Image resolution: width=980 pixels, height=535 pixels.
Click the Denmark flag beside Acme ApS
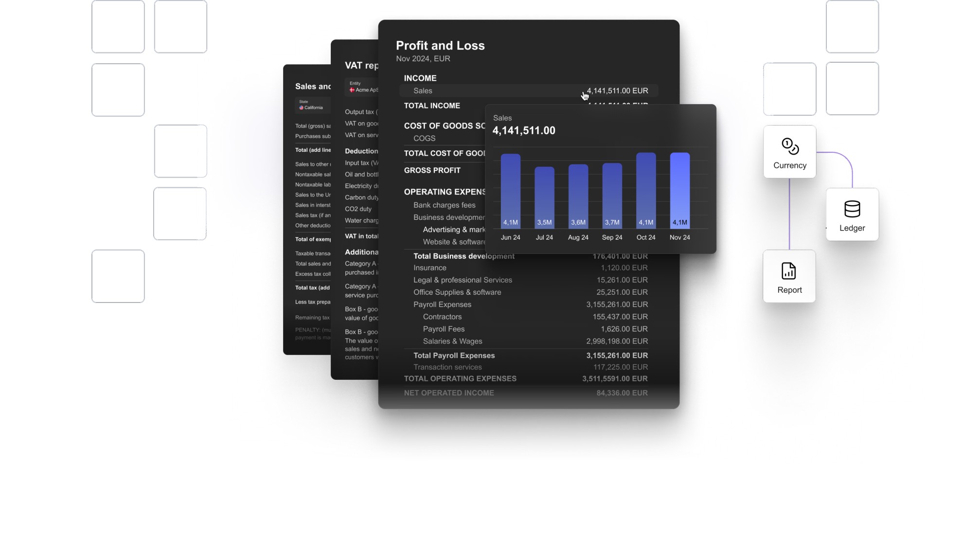tap(352, 90)
